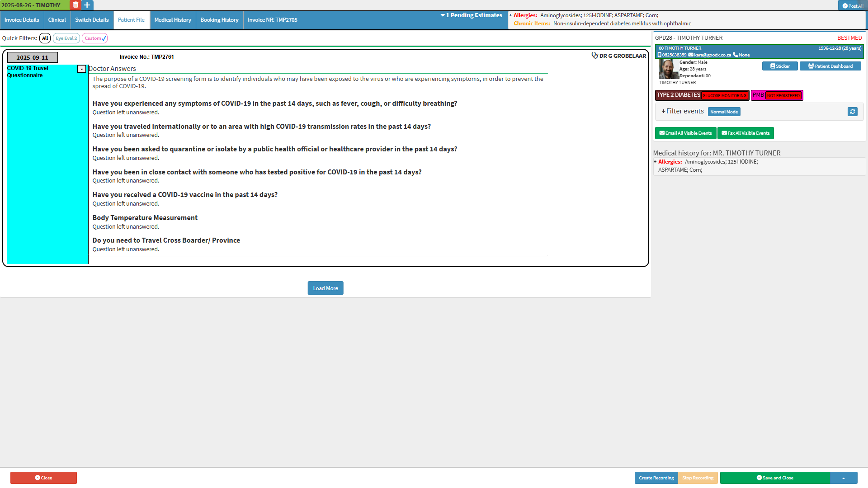
Task: Click Fax All Visible Events
Action: click(x=745, y=133)
